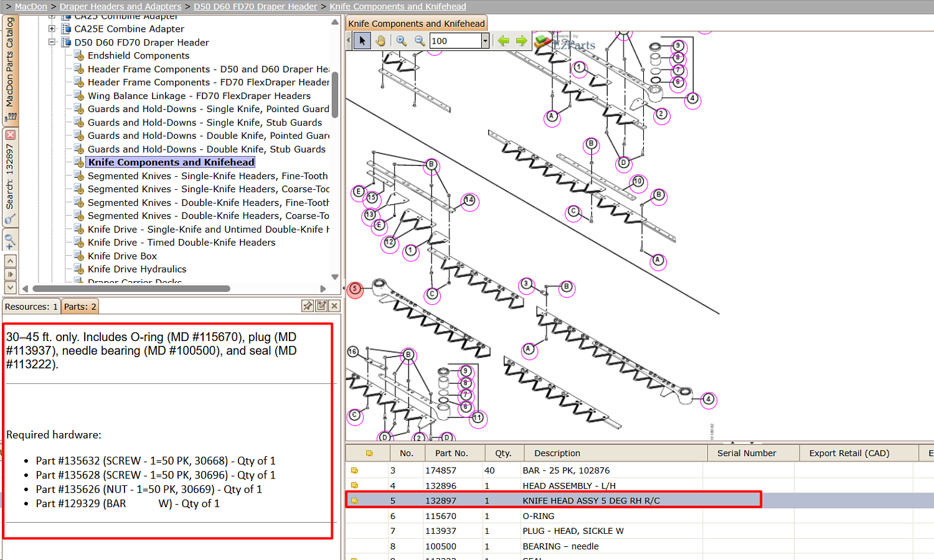Click the tree horizontal scrollbar thumb

point(131,289)
